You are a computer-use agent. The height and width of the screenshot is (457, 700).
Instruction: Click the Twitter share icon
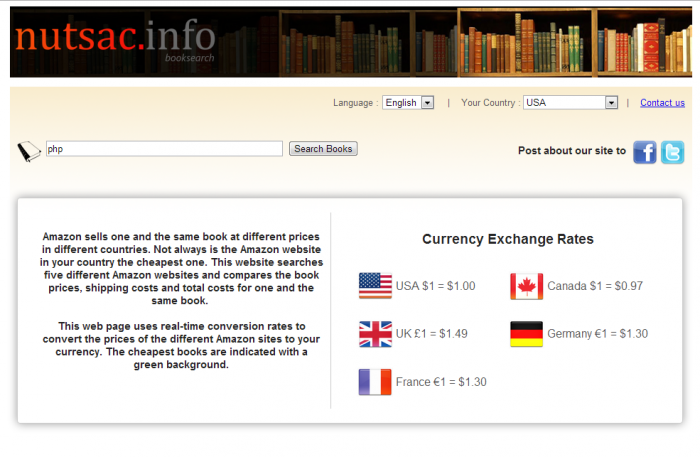tap(673, 152)
